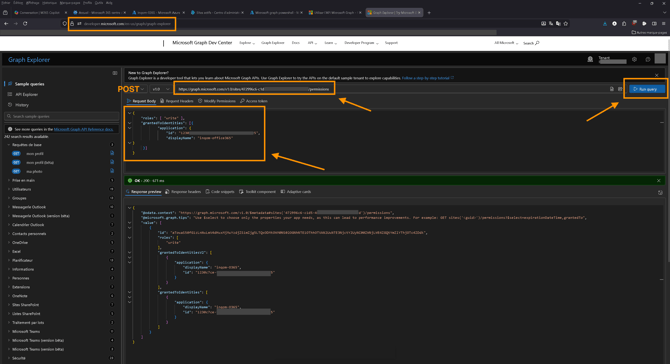Open the Explore menu in Dev Center nav
The height and width of the screenshot is (364, 670).
point(247,43)
